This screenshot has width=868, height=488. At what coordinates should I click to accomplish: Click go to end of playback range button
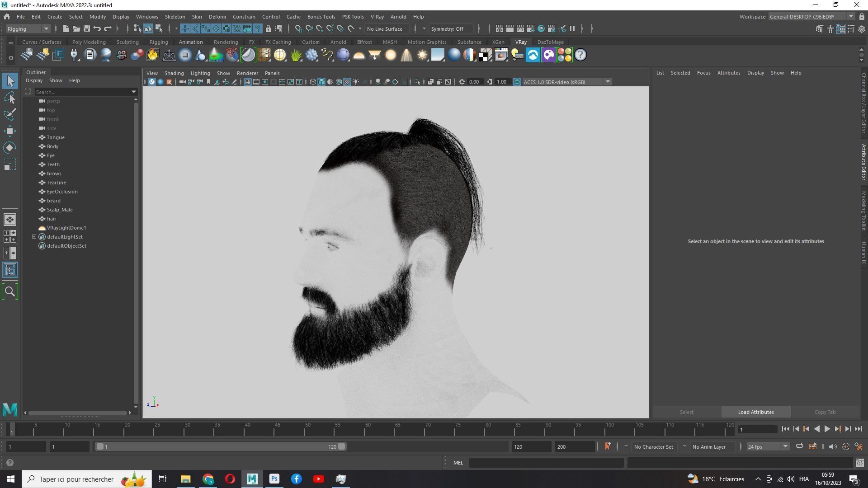[858, 429]
